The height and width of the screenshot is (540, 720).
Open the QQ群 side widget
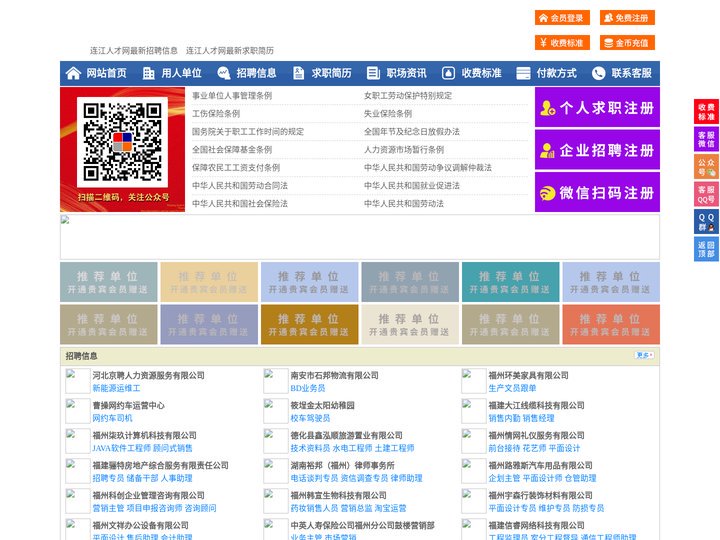click(x=706, y=222)
